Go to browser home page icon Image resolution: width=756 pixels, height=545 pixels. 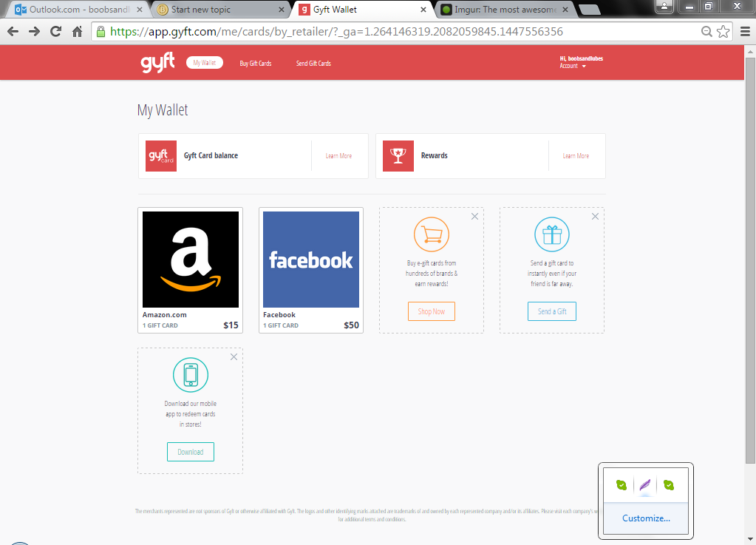[77, 32]
